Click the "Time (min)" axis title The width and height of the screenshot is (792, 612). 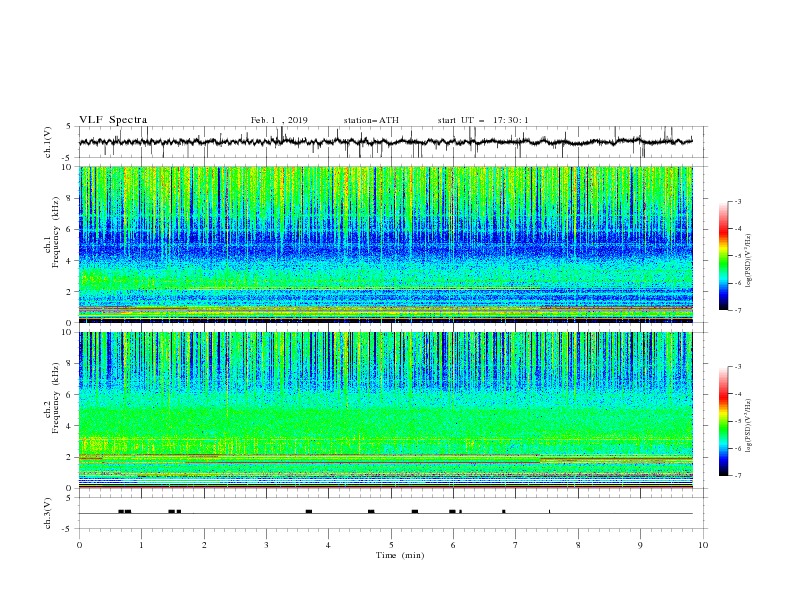click(400, 555)
